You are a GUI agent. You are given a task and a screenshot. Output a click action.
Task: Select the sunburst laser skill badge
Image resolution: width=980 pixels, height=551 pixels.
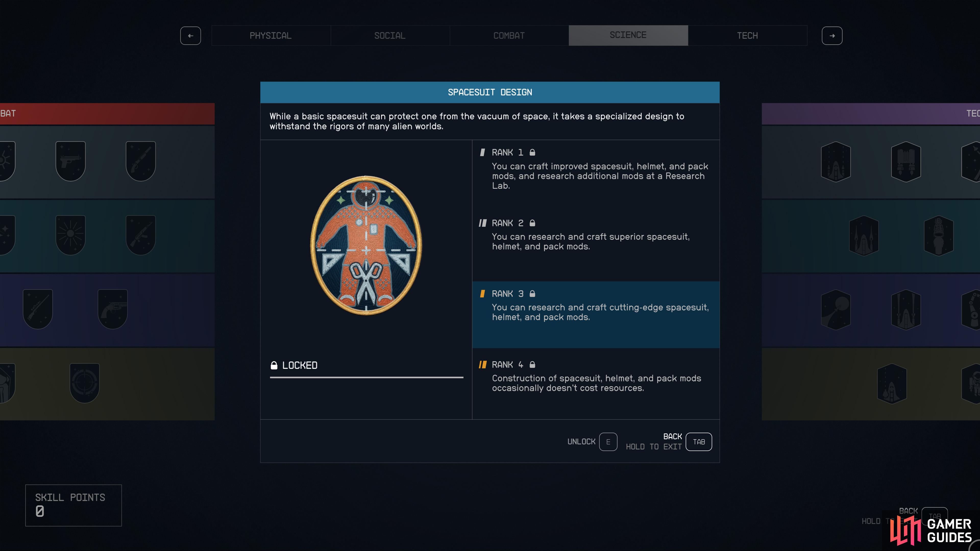(x=70, y=235)
